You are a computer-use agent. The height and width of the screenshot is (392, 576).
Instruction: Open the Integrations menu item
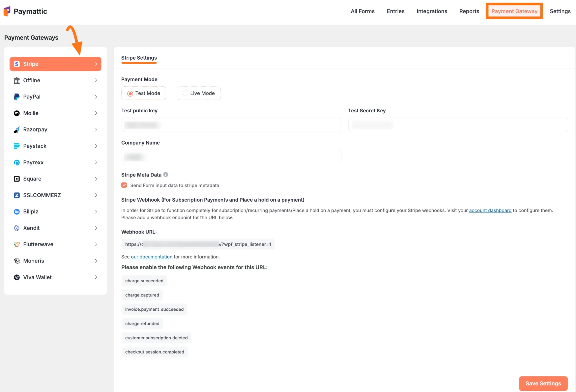point(432,11)
